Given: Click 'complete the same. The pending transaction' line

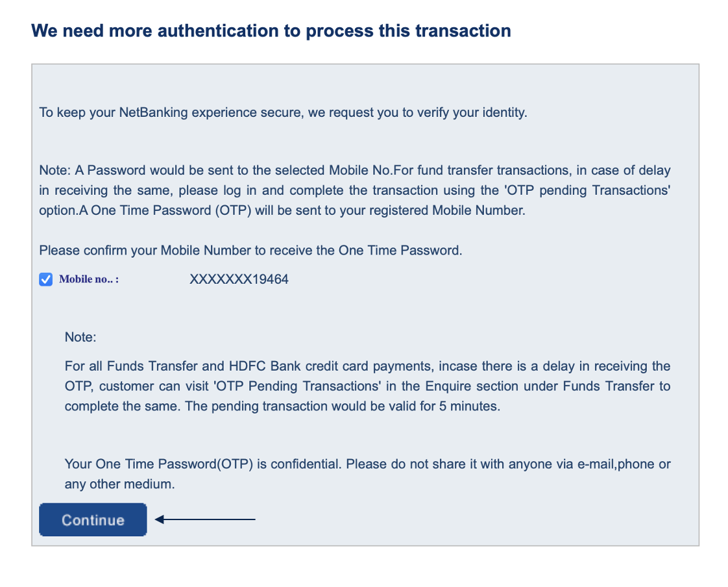Looking at the screenshot, I should click(282, 406).
